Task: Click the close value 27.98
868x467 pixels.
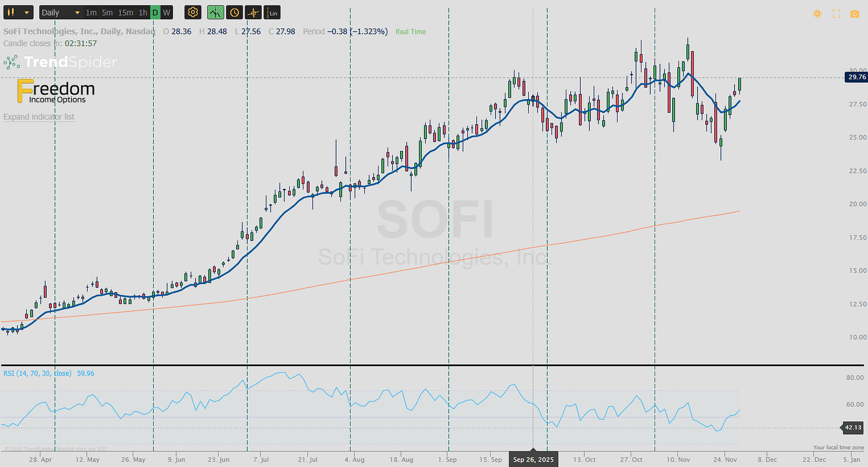Action: click(287, 32)
